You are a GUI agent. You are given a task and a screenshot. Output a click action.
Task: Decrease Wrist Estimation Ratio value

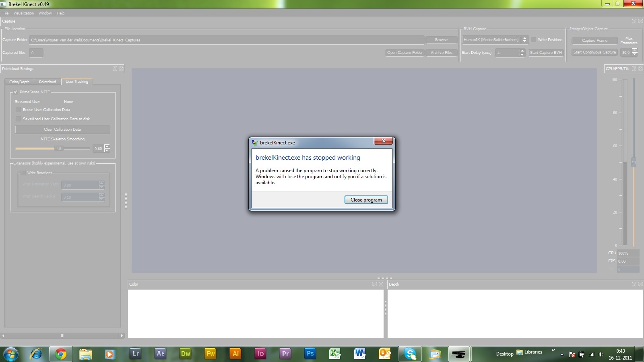pyautogui.click(x=101, y=187)
